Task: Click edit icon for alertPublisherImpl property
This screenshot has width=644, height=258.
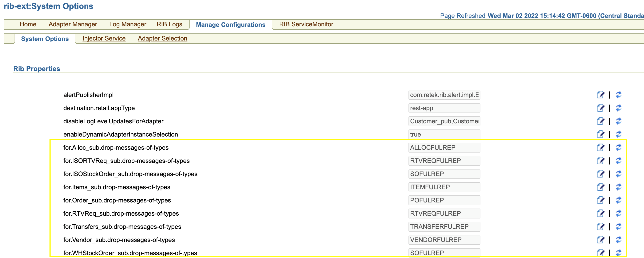Action: pos(600,95)
